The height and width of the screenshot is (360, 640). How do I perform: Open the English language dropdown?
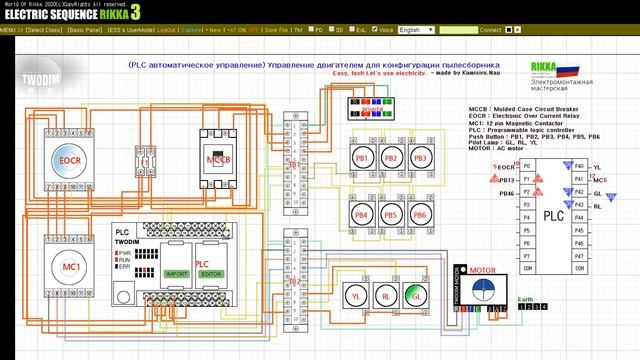pyautogui.click(x=416, y=30)
